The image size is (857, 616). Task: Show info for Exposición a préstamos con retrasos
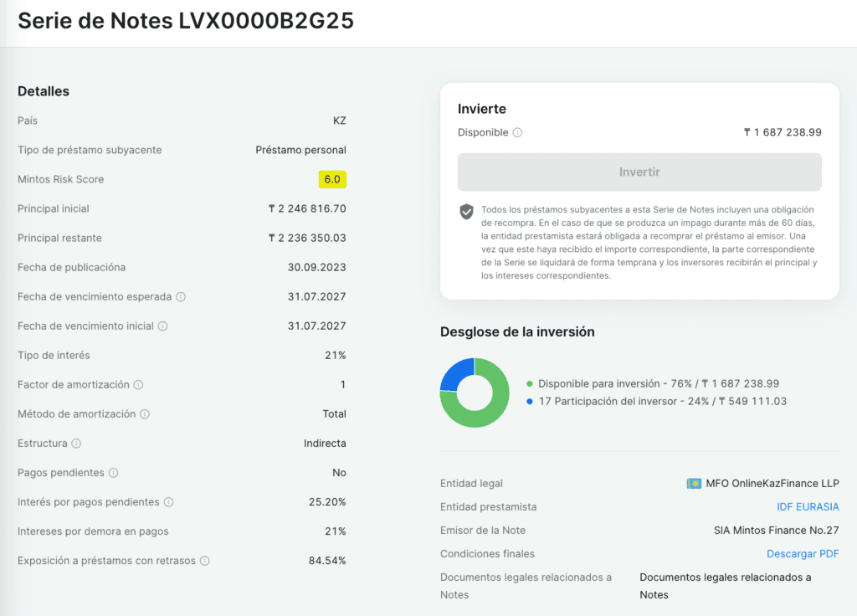[x=204, y=561]
